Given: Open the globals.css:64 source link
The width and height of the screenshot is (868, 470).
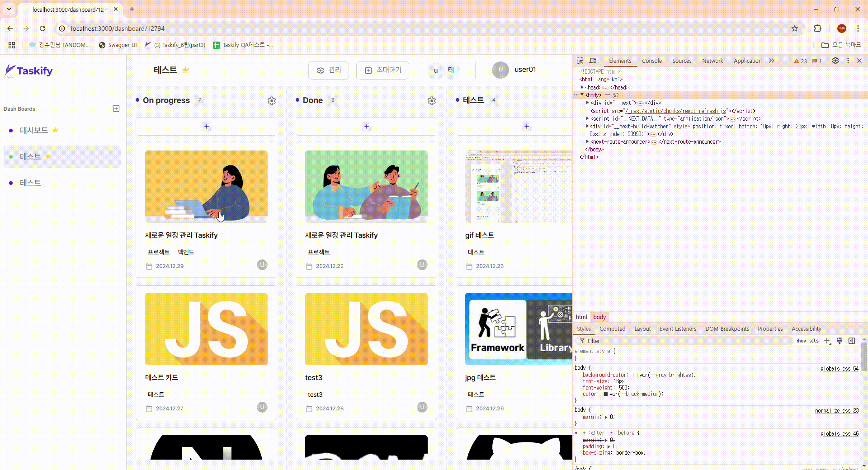Looking at the screenshot, I should tap(840, 369).
